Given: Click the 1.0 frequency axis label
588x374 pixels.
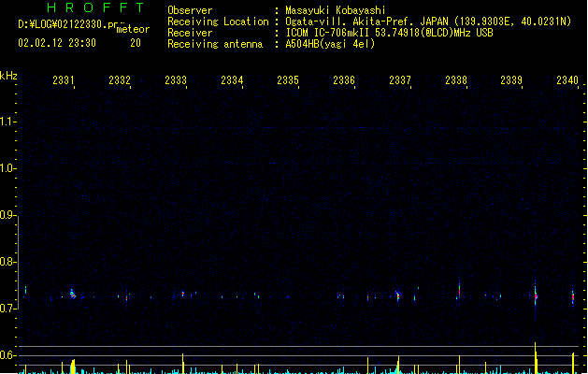Looking at the screenshot, I should click(7, 168).
